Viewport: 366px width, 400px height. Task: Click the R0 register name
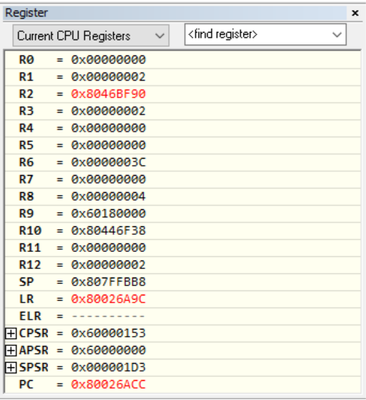click(26, 60)
